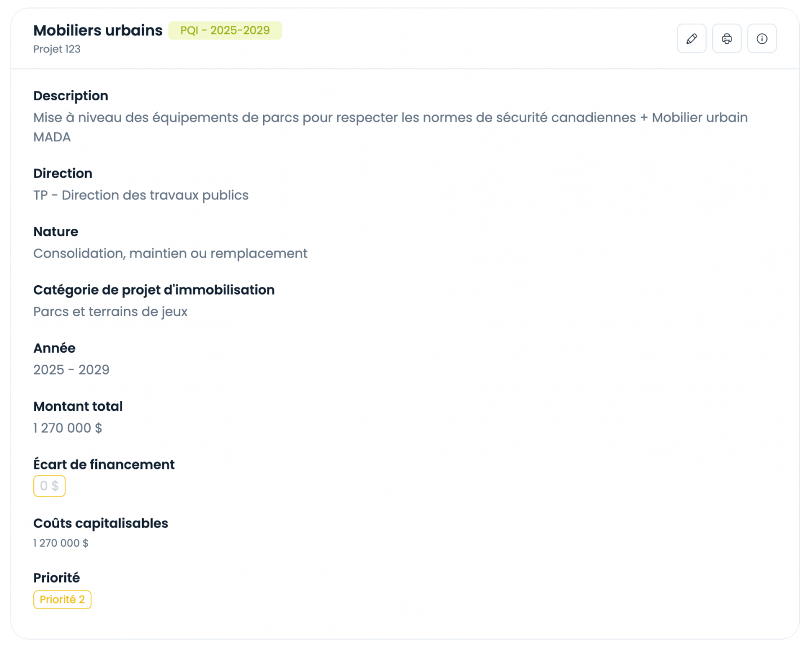The height and width of the screenshot is (648, 812).
Task: Click the Catégorie de projet d'immobilisation heading
Action: [154, 290]
